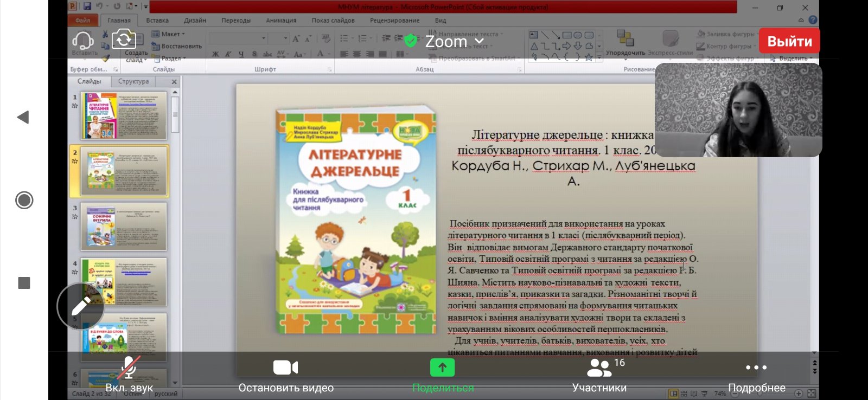Click the bulleted list icon
This screenshot has height=400, width=868.
coord(344,38)
